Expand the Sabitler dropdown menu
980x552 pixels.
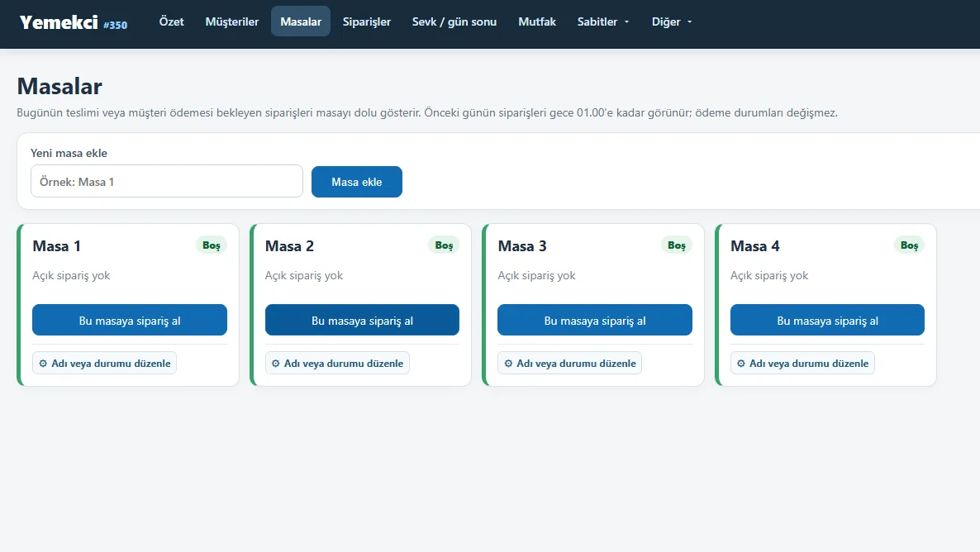603,21
